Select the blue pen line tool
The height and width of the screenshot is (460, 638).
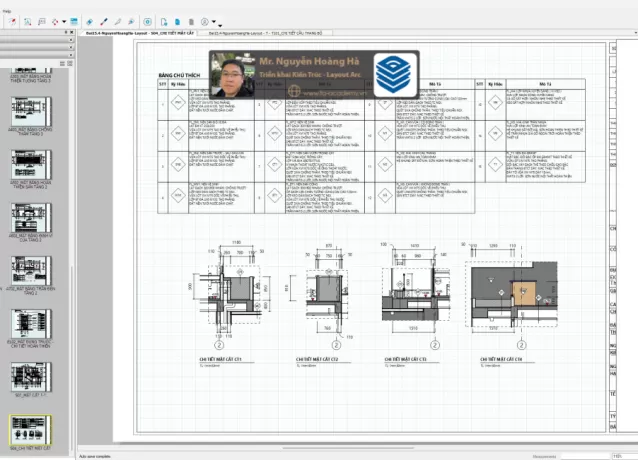(x=104, y=22)
